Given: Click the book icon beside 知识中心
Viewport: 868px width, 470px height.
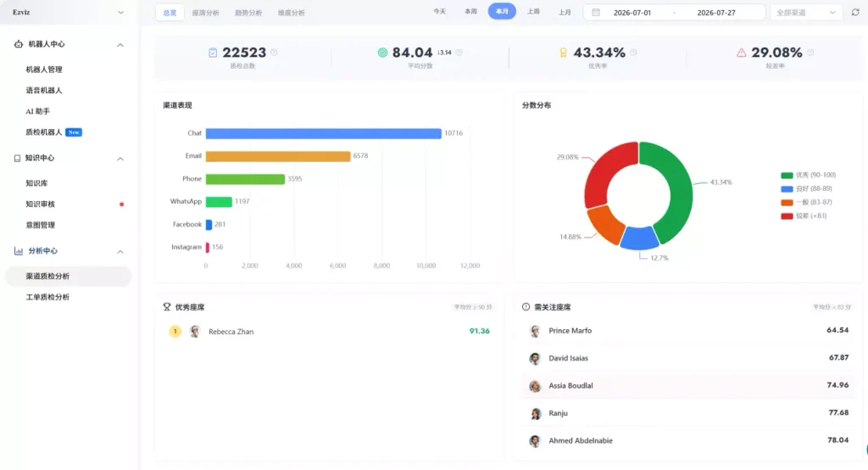Looking at the screenshot, I should 17,158.
